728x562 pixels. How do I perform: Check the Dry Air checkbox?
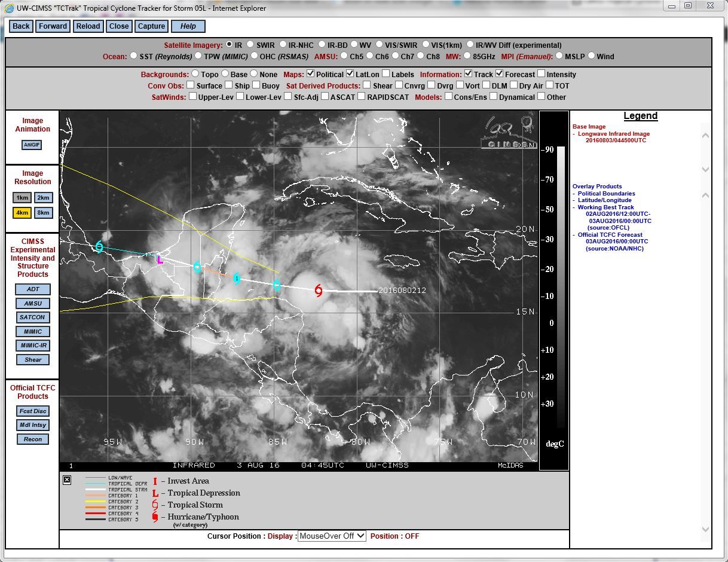[x=513, y=85]
